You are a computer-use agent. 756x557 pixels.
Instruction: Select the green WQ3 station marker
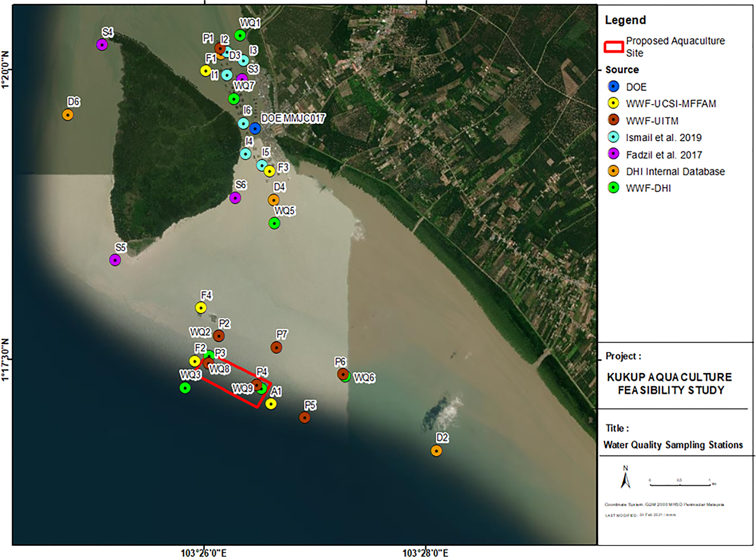pyautogui.click(x=185, y=388)
